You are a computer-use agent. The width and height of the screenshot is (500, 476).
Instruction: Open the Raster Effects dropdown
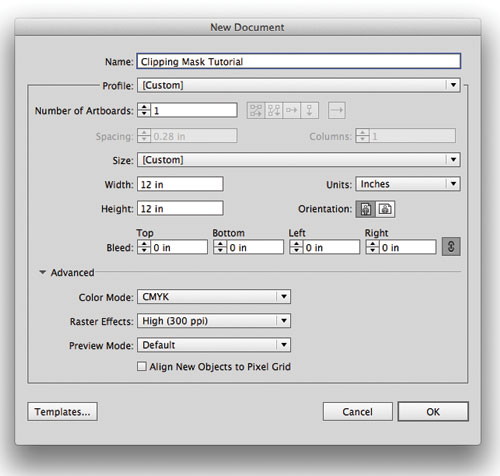(x=214, y=321)
